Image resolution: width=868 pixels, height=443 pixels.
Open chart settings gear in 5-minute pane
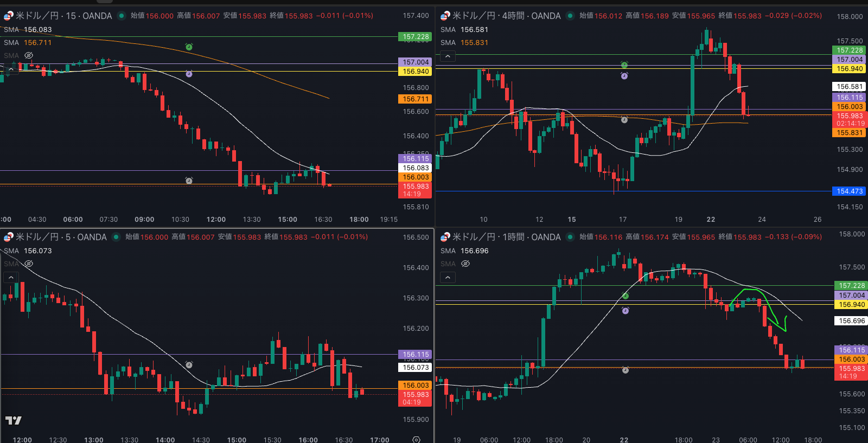click(x=416, y=439)
